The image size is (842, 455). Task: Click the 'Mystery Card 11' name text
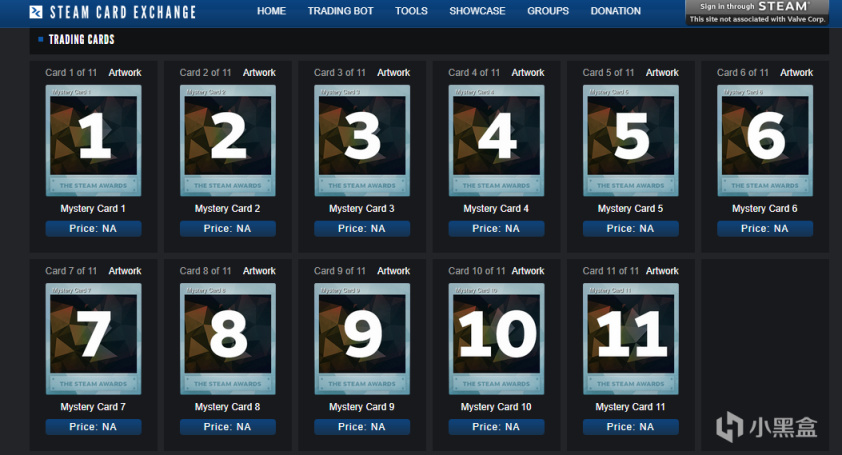630,407
